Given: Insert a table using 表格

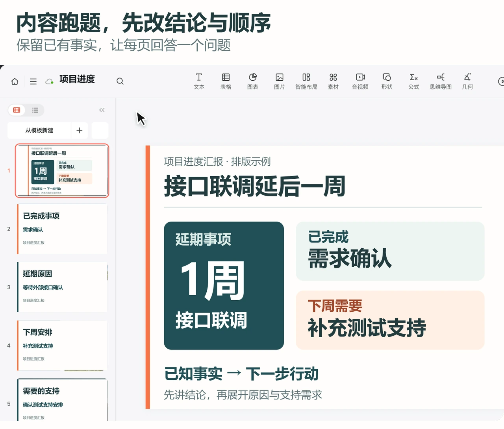Looking at the screenshot, I should pyautogui.click(x=226, y=81).
